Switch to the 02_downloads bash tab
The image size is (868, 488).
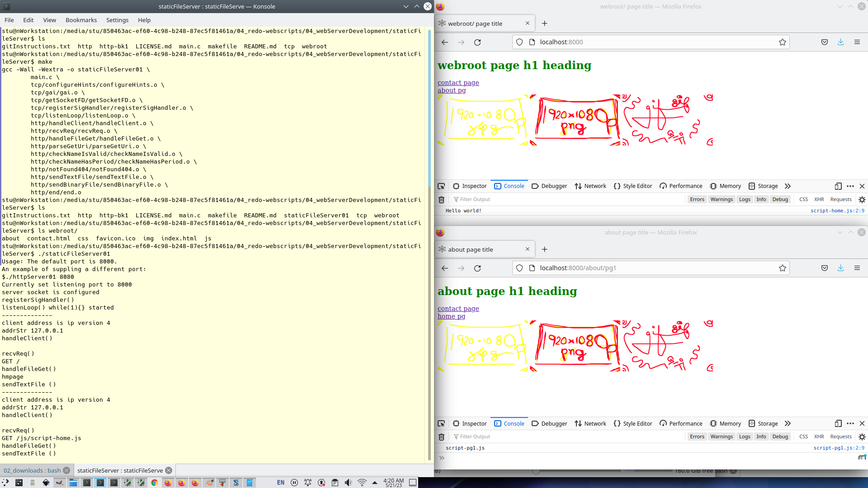point(32,470)
